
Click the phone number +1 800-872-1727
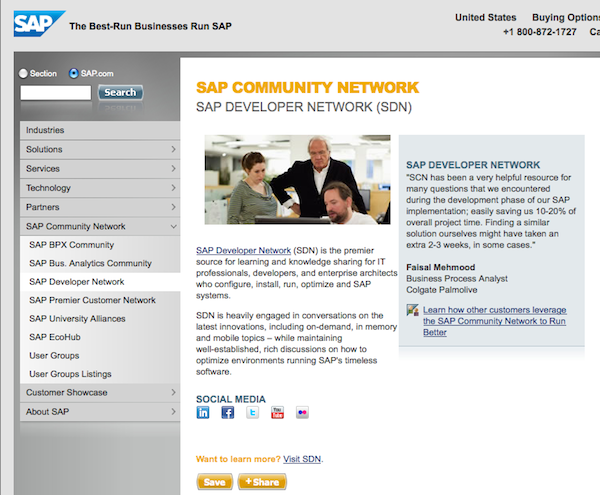point(540,32)
